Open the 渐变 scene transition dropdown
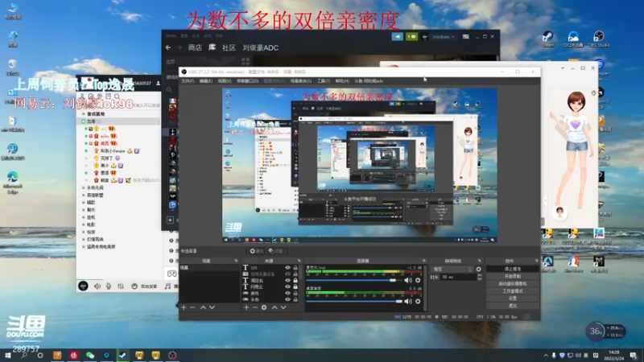 click(452, 269)
